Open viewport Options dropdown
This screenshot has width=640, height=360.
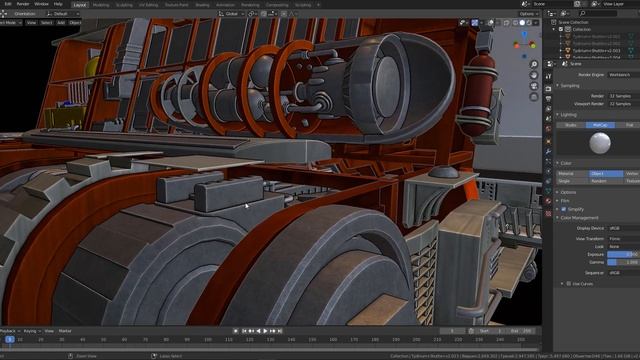529,13
